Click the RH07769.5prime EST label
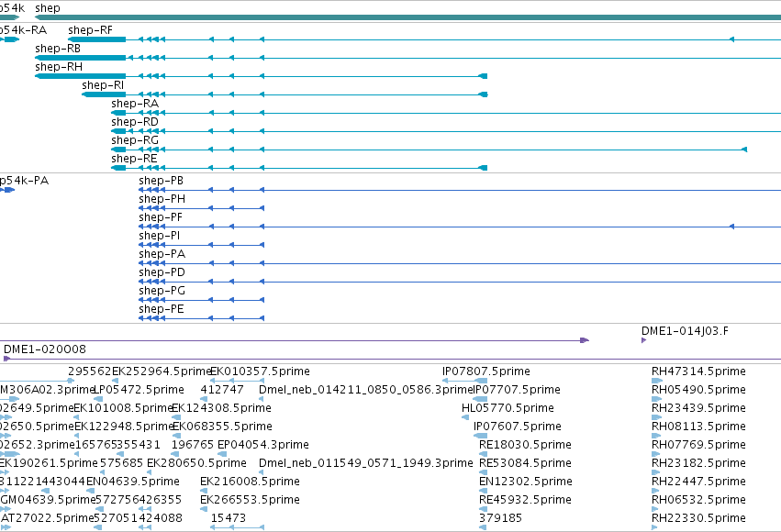 point(698,446)
